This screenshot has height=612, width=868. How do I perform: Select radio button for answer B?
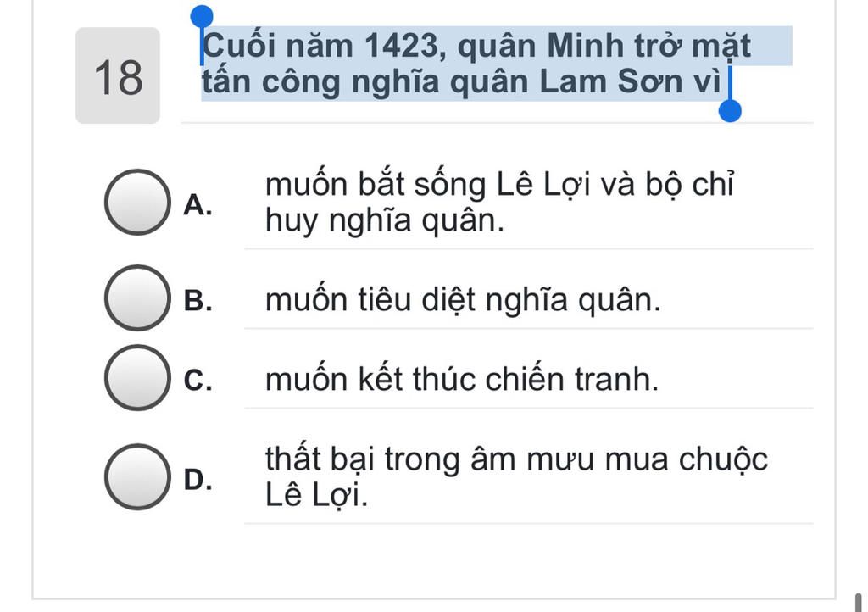click(138, 298)
